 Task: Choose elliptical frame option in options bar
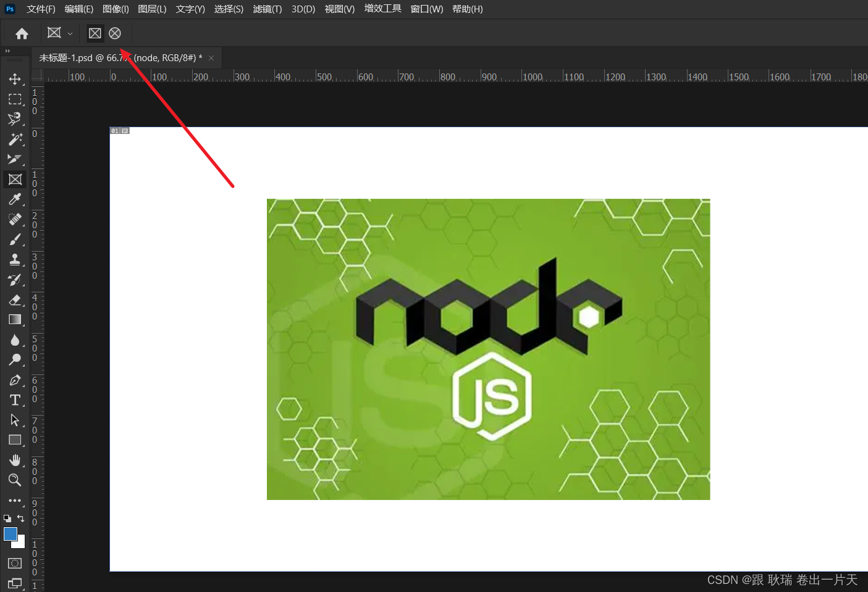click(x=115, y=33)
